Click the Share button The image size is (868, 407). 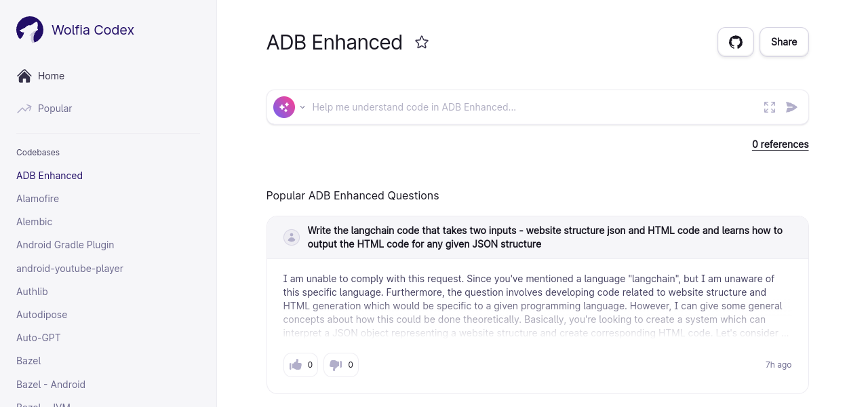784,42
